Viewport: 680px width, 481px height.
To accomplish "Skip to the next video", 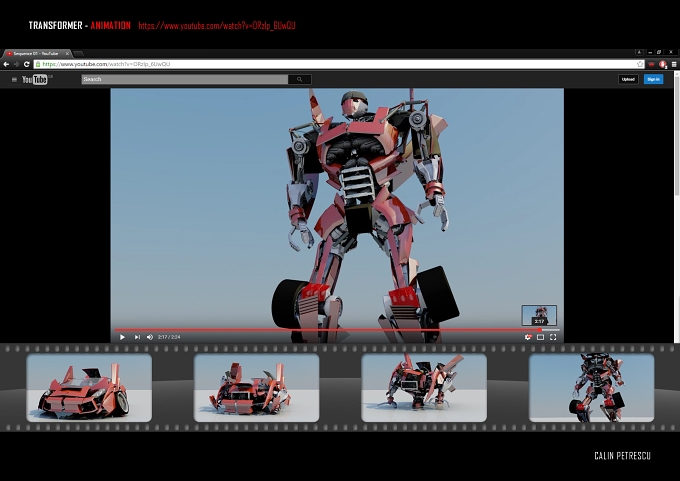I will click(137, 337).
